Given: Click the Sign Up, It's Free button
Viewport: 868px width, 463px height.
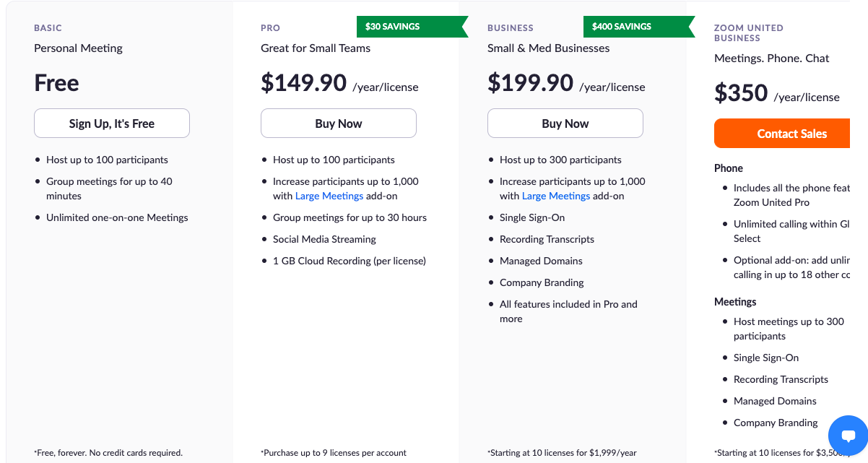Looking at the screenshot, I should (x=112, y=124).
